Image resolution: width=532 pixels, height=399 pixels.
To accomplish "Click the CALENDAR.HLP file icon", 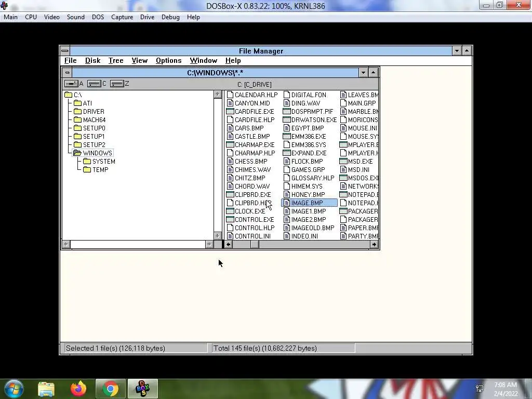I will pos(230,95).
